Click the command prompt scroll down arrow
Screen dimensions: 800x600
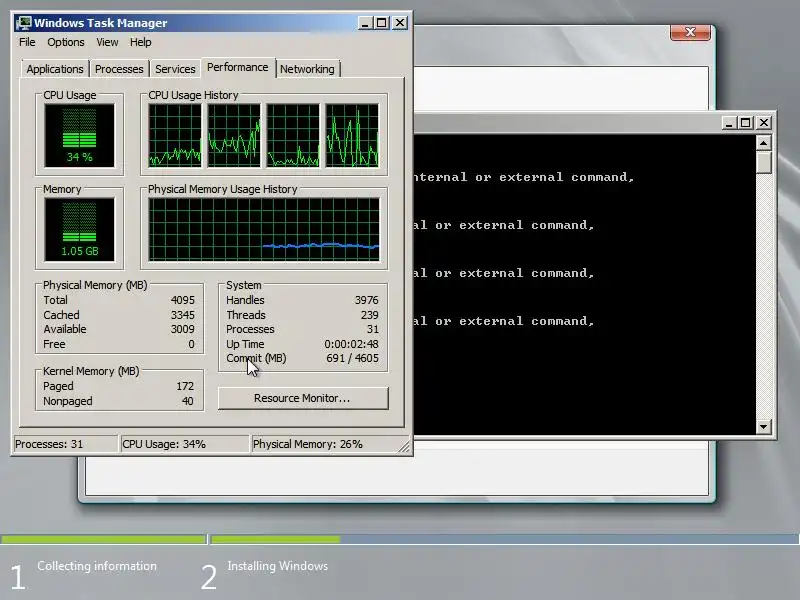click(x=763, y=427)
